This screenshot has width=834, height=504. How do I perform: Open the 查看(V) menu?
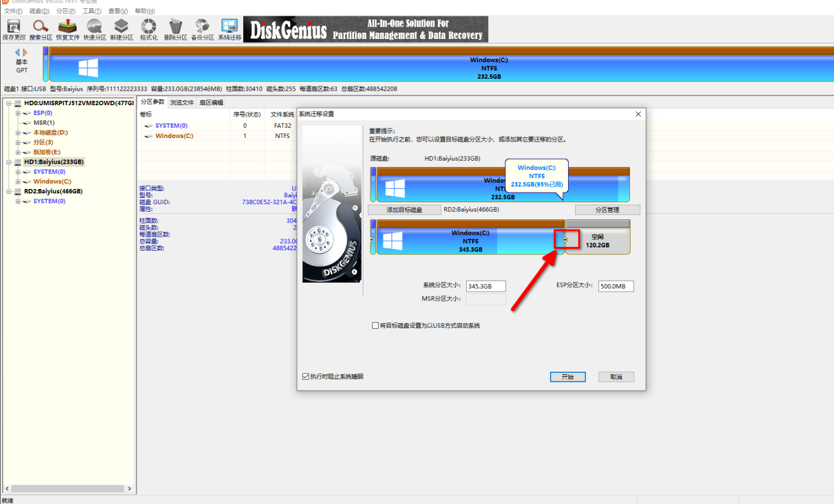point(118,11)
